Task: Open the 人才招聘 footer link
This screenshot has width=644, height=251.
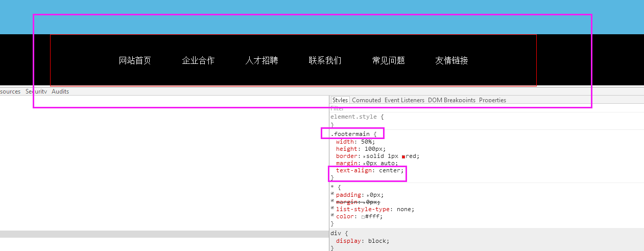Action: (261, 60)
